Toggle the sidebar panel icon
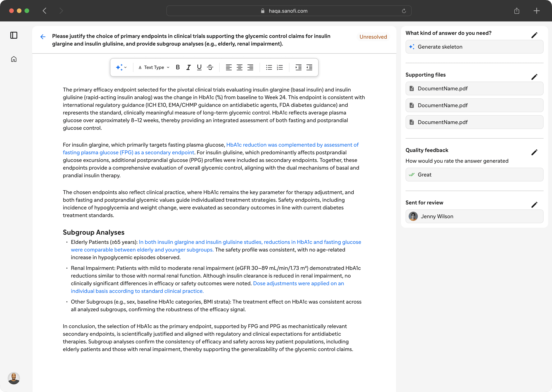The width and height of the screenshot is (552, 392). click(x=14, y=35)
